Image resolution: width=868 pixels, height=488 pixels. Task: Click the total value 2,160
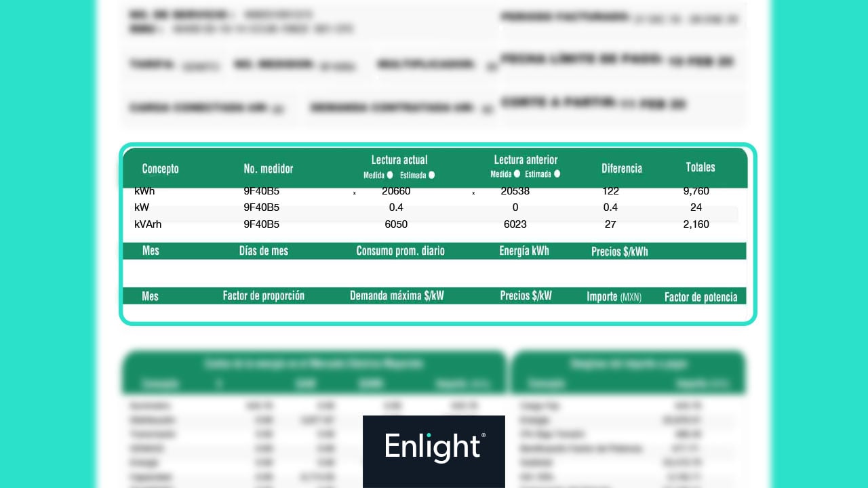(696, 224)
